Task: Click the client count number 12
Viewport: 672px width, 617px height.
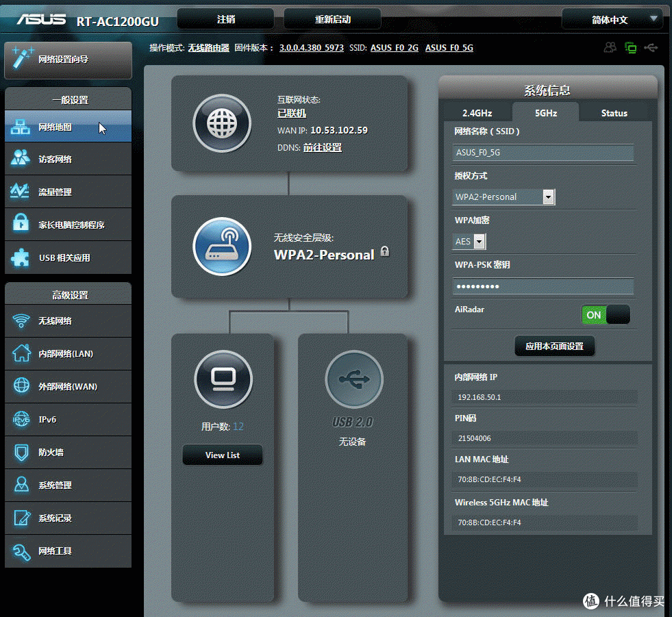Action: (x=238, y=427)
